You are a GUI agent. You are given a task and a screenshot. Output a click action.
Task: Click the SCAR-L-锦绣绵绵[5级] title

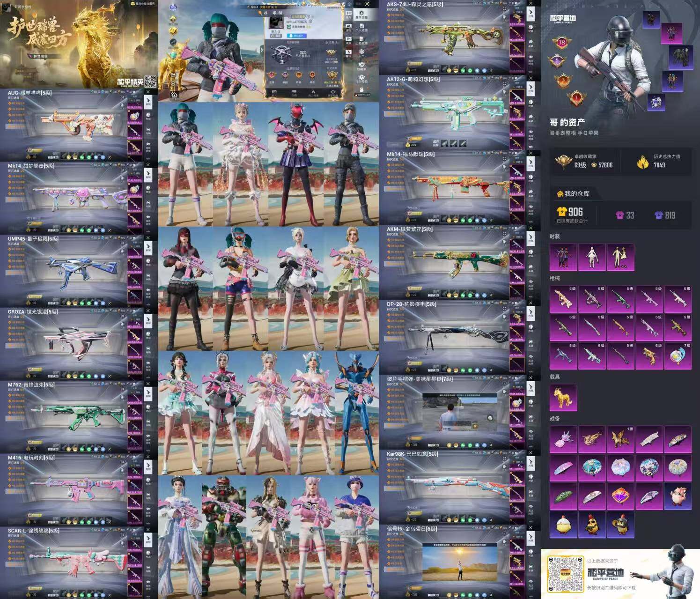click(33, 531)
